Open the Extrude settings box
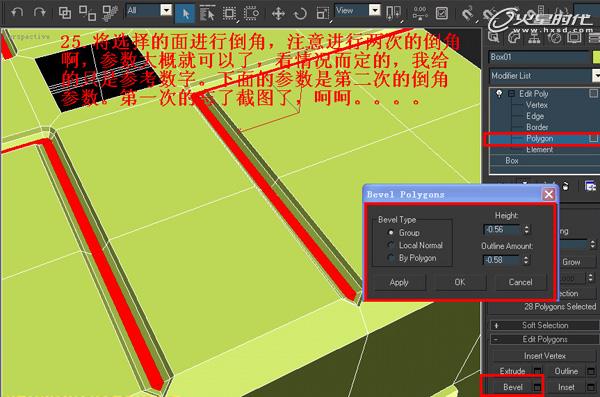Viewport: 600px width, 397px height. point(538,371)
